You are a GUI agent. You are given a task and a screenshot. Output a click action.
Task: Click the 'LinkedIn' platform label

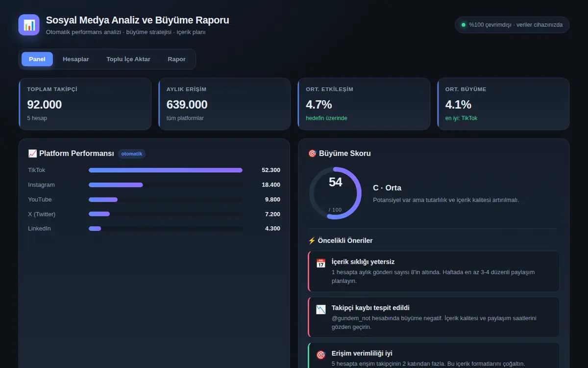[x=40, y=229]
